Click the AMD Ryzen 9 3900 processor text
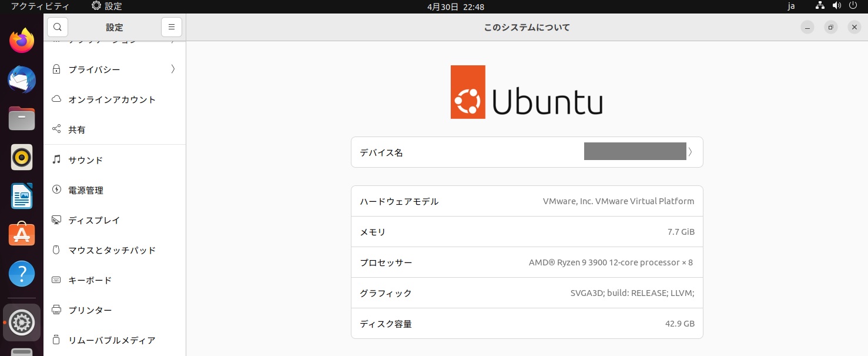 click(611, 262)
